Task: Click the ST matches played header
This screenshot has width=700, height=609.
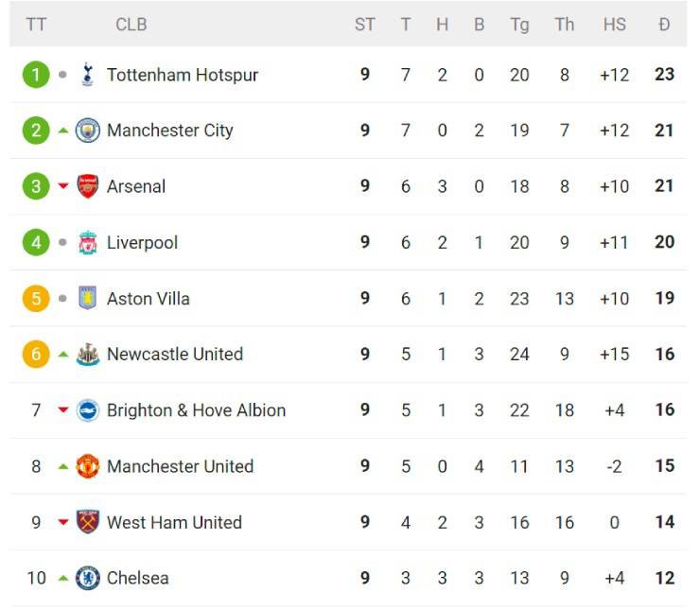Action: (x=365, y=25)
